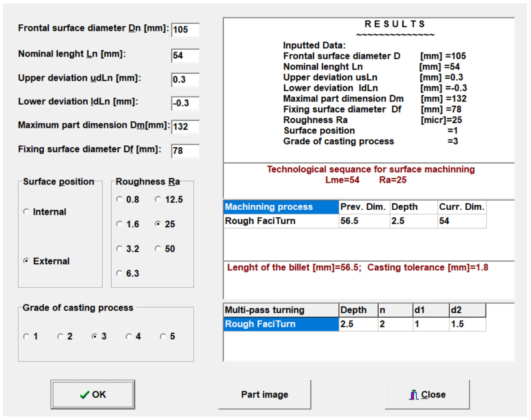Click the Upper deviation udLn field
This screenshot has width=531, height=420.
point(185,80)
